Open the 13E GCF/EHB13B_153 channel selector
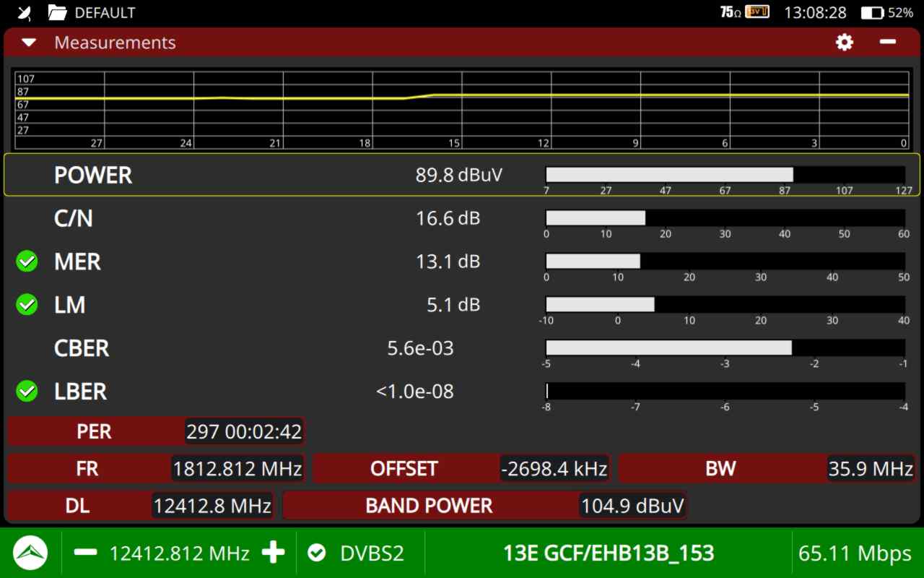Image resolution: width=924 pixels, height=578 pixels. coord(608,553)
